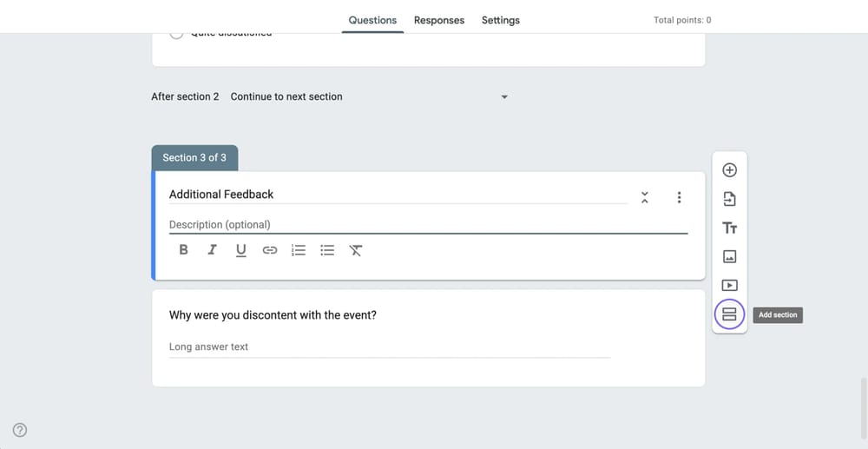The image size is (868, 449).
Task: Open the help question mark icon
Action: click(20, 430)
